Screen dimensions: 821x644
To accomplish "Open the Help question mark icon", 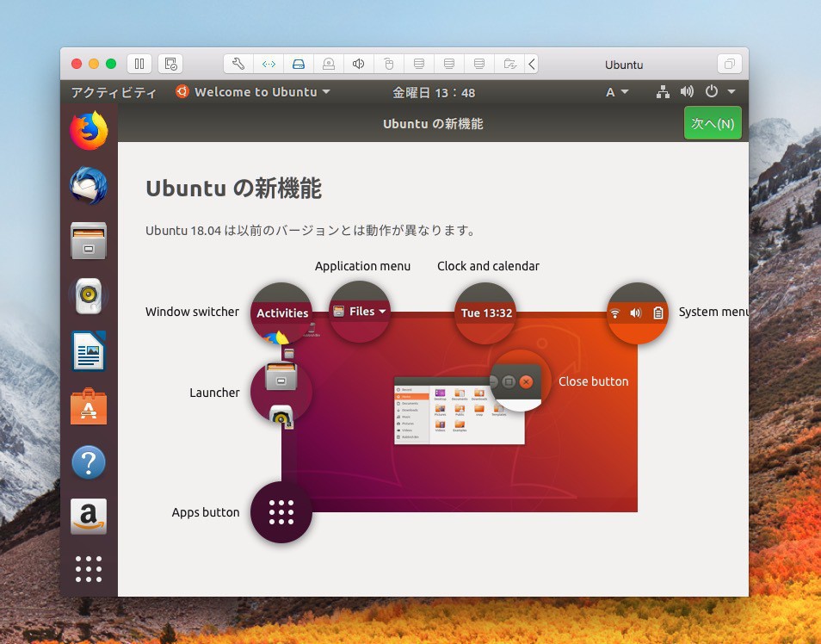I will [x=89, y=462].
